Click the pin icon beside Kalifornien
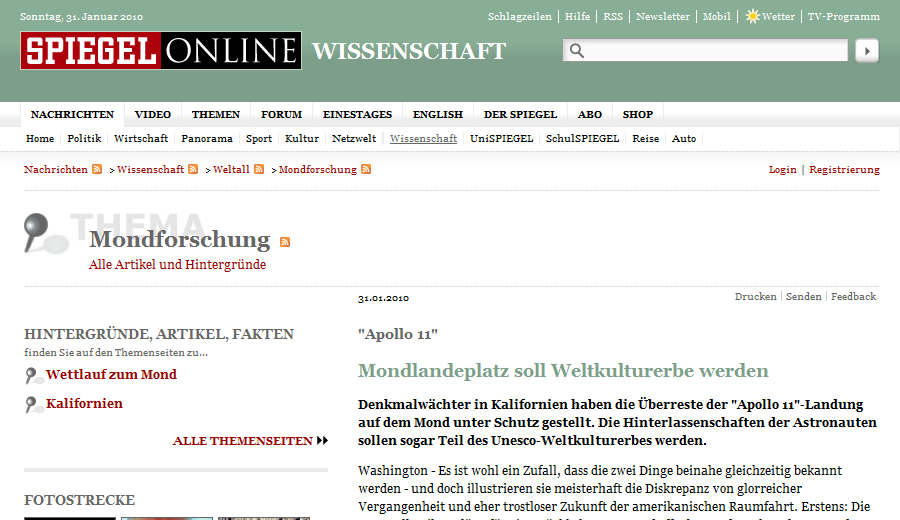 click(x=34, y=405)
